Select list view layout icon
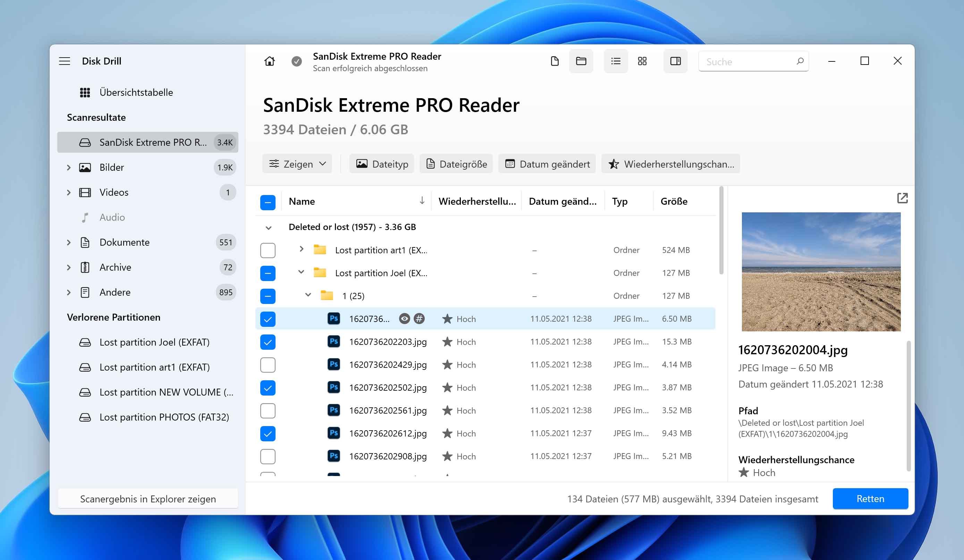This screenshot has height=560, width=964. click(616, 61)
